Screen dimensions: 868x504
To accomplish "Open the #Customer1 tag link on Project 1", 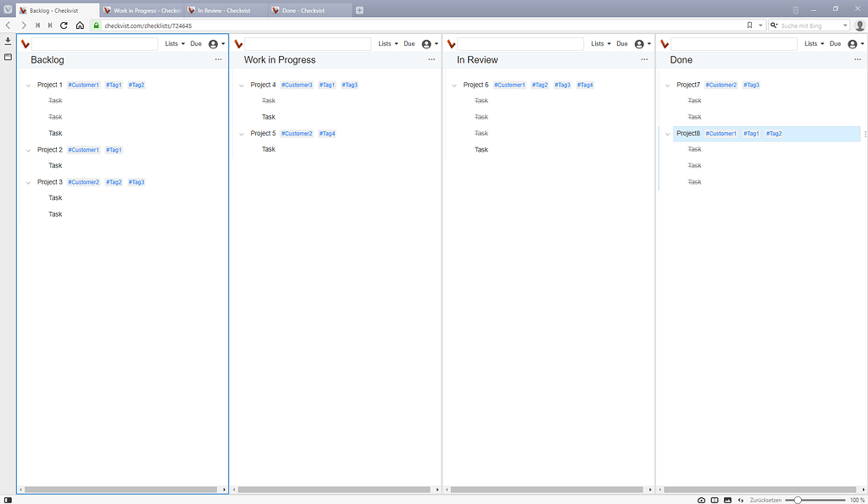I will point(83,85).
